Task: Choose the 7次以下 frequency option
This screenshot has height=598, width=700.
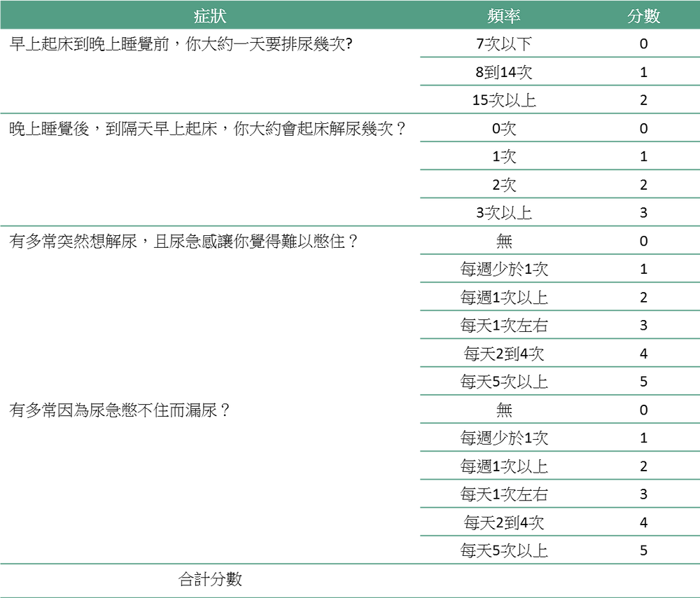Action: (503, 44)
